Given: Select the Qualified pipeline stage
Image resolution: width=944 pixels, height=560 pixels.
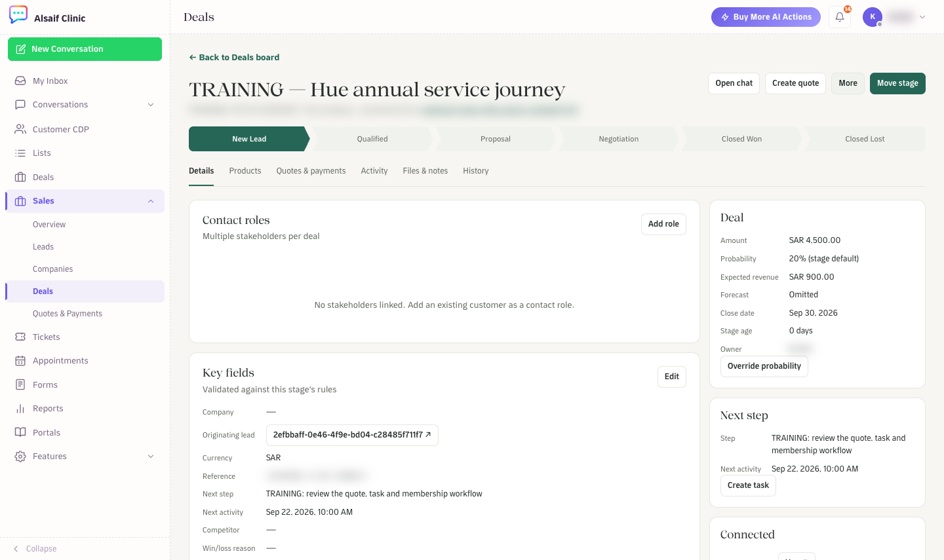Looking at the screenshot, I should [372, 139].
